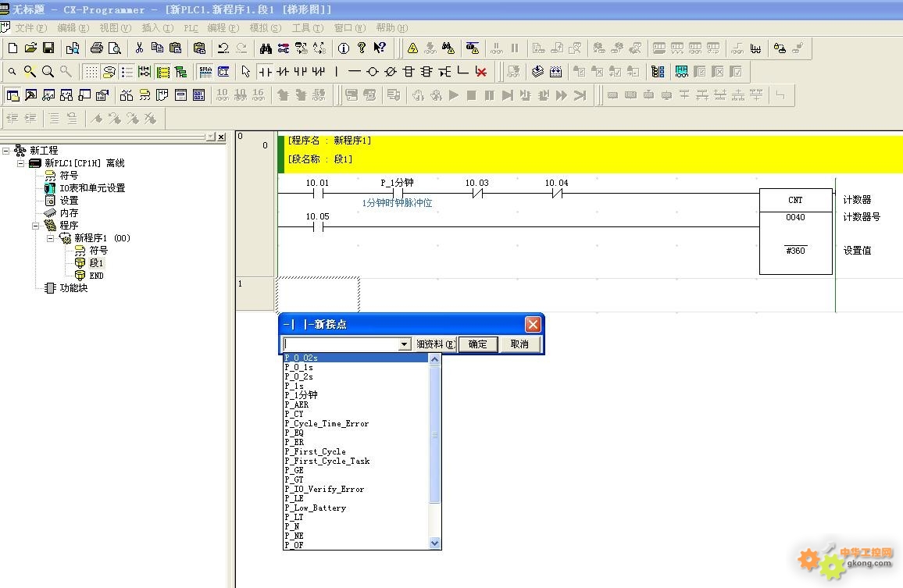The height and width of the screenshot is (588, 903).
Task: Select P_First_Cycle in the list
Action: click(356, 451)
